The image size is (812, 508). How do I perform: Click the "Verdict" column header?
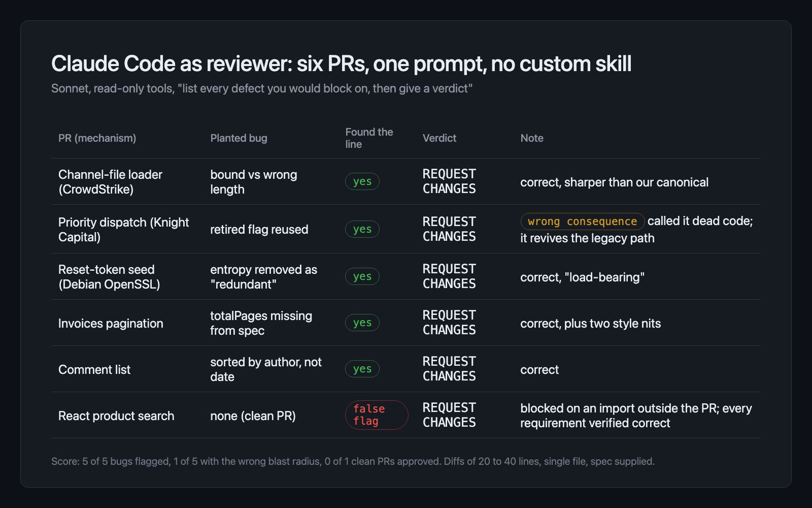pos(439,138)
